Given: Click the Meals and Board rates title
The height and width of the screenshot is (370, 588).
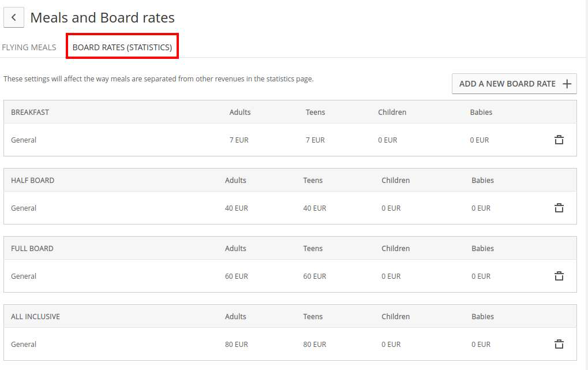Looking at the screenshot, I should (102, 18).
